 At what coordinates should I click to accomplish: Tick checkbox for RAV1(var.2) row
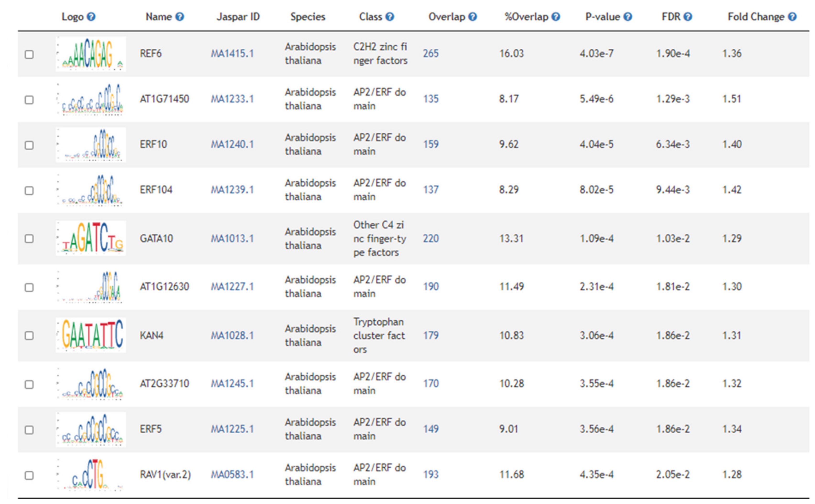(29, 475)
